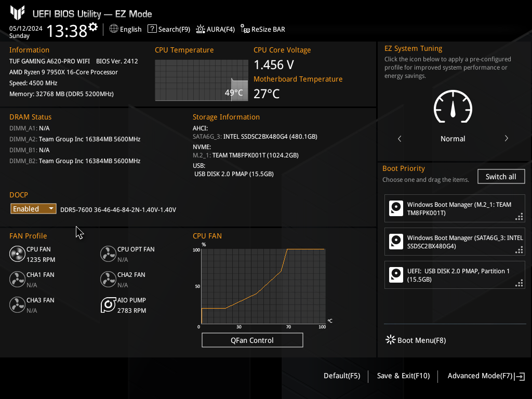Viewport: 532px width, 399px height.
Task: Click the 13:38 clock time
Action: point(67,31)
